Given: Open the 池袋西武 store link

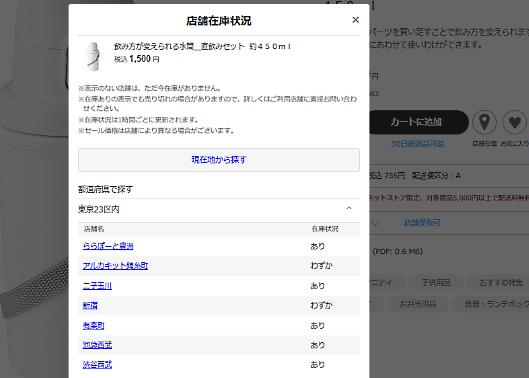Looking at the screenshot, I should [x=97, y=345].
